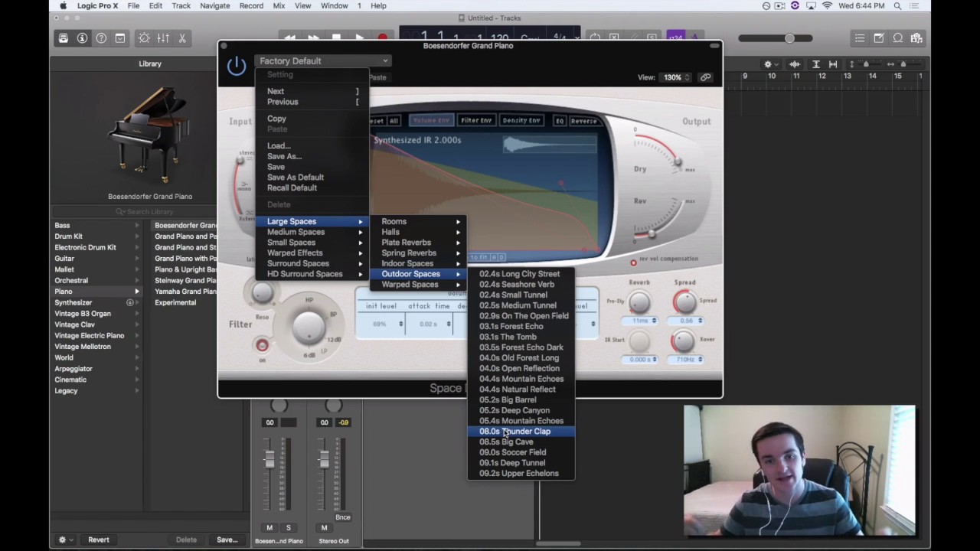Image resolution: width=980 pixels, height=551 pixels.
Task: Open the Editors scissors icon
Action: (x=182, y=38)
